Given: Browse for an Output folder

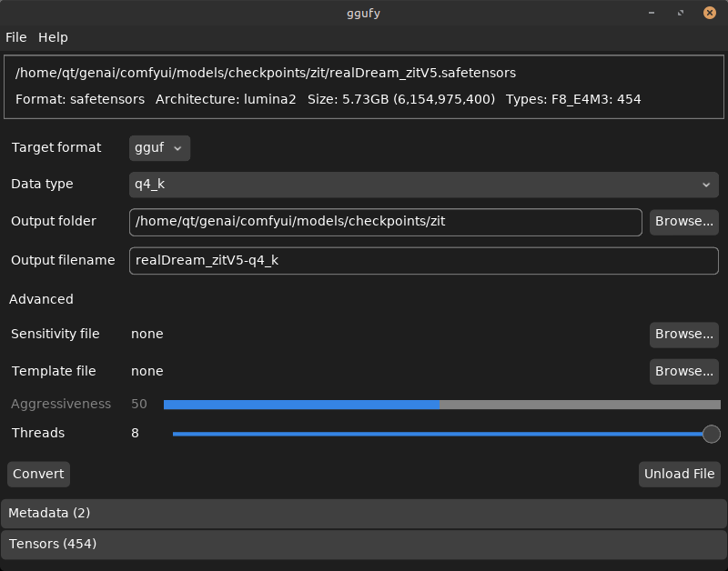Looking at the screenshot, I should point(684,222).
